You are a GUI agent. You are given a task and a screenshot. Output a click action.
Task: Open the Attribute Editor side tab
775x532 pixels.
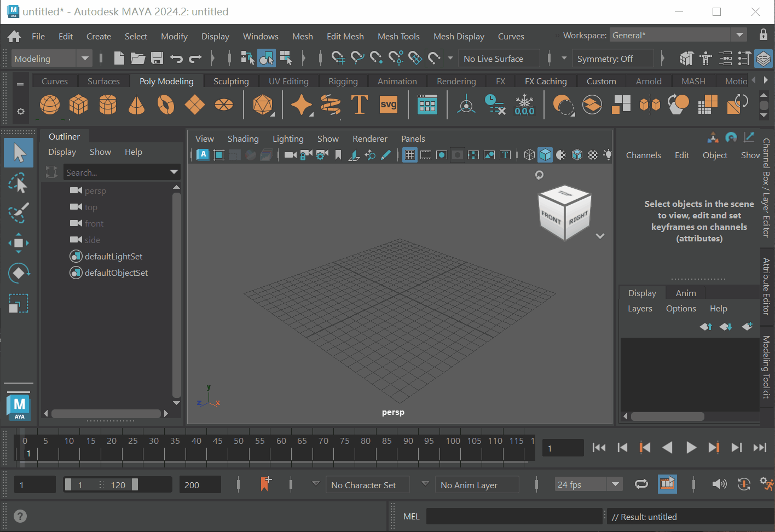767,286
